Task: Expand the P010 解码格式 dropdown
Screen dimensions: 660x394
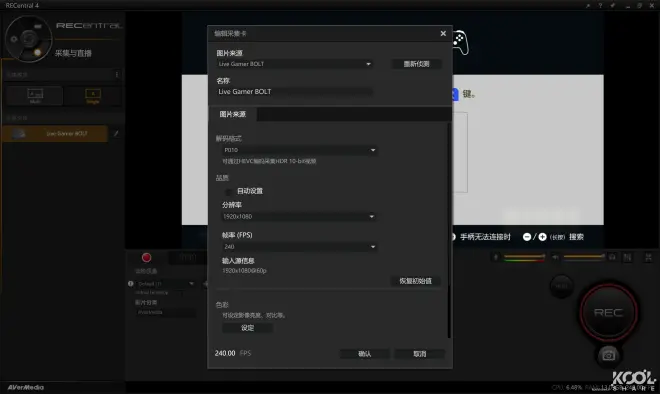Action: click(x=299, y=150)
